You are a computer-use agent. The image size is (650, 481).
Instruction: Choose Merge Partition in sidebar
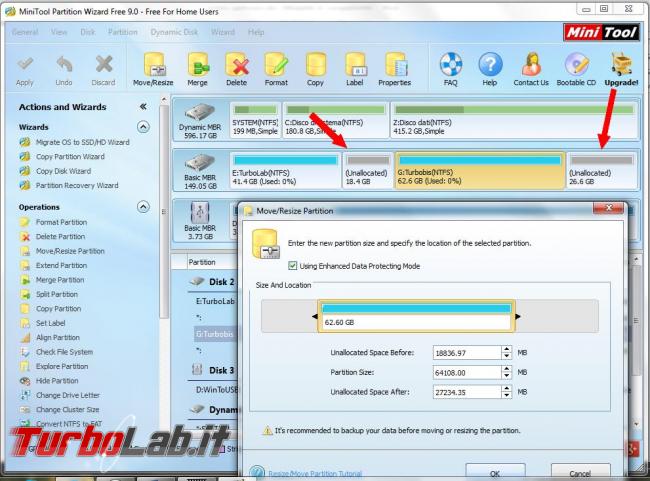pyautogui.click(x=60, y=280)
